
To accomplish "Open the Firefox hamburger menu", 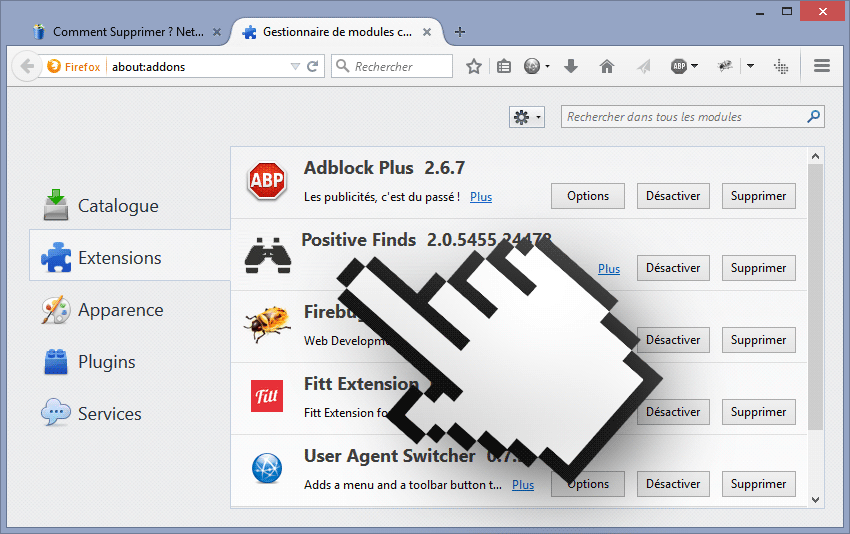I will tap(822, 66).
